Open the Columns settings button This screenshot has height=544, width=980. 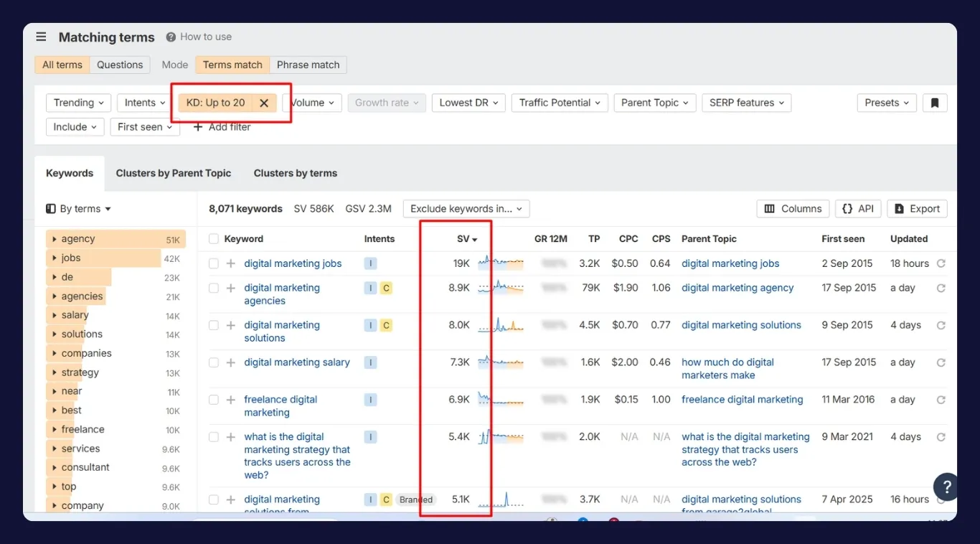click(x=793, y=209)
